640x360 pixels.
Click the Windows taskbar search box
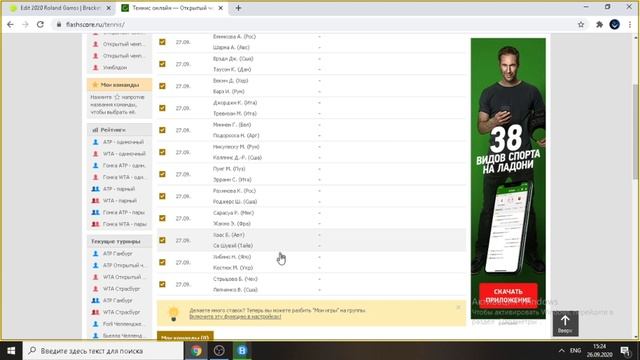coord(103,351)
